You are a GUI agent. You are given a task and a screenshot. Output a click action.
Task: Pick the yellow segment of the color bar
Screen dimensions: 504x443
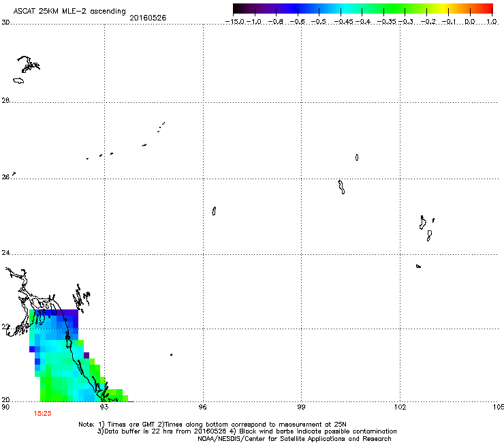tap(443, 9)
